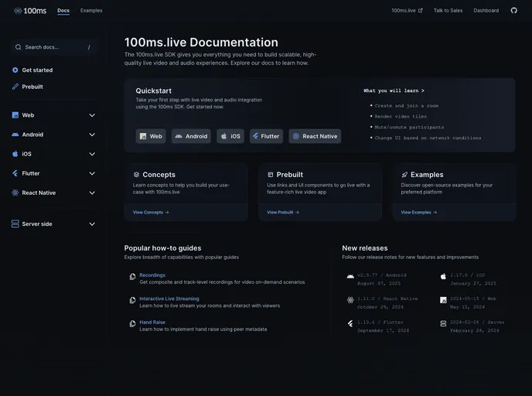Click the Examples card rocket icon
The image size is (532, 396).
(404, 175)
